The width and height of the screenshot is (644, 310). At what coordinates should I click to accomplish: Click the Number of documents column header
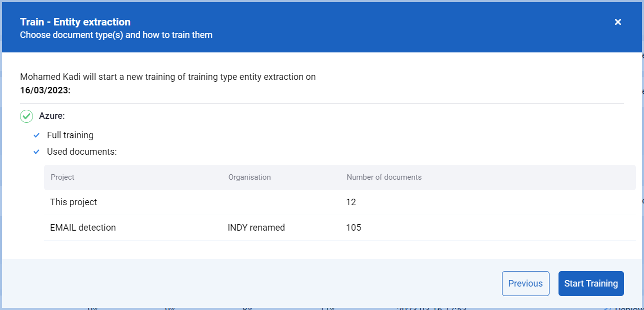click(384, 177)
